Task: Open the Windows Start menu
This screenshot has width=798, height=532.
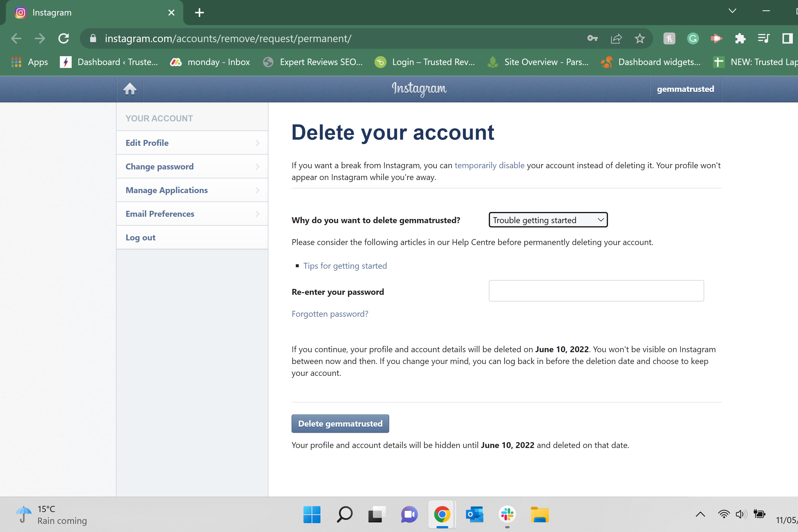Action: 312,515
